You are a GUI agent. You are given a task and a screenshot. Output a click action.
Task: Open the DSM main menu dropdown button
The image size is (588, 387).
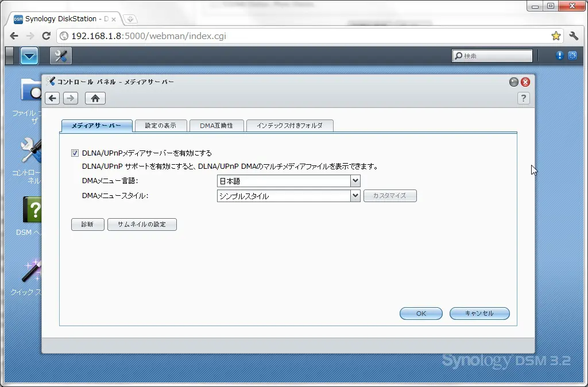click(x=29, y=56)
